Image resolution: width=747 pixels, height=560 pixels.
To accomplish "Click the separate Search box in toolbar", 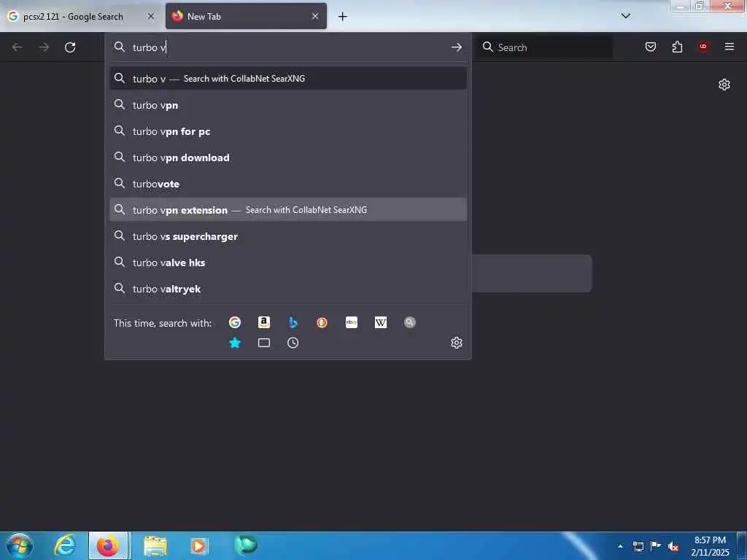I will tap(544, 47).
